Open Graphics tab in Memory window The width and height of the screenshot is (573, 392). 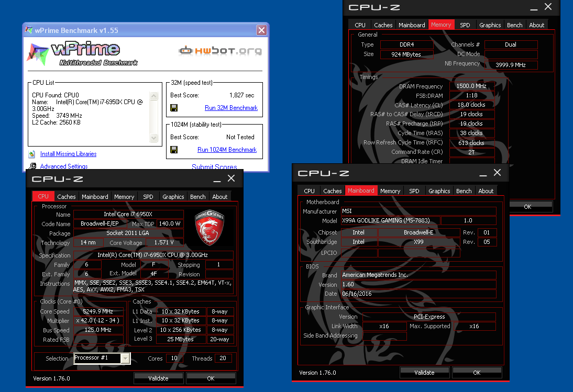(490, 25)
